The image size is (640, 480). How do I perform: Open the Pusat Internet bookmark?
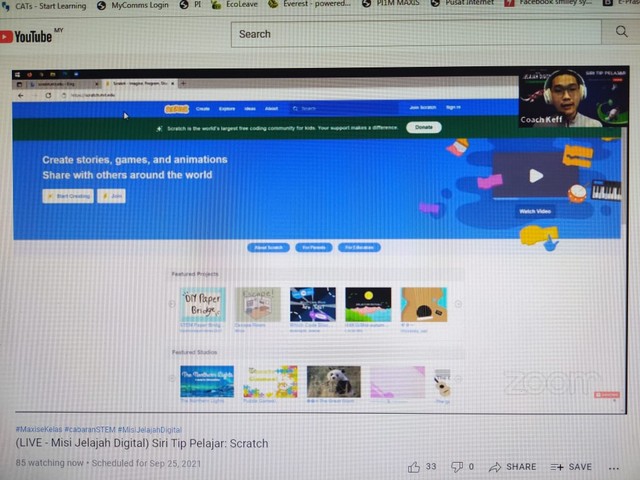(464, 5)
